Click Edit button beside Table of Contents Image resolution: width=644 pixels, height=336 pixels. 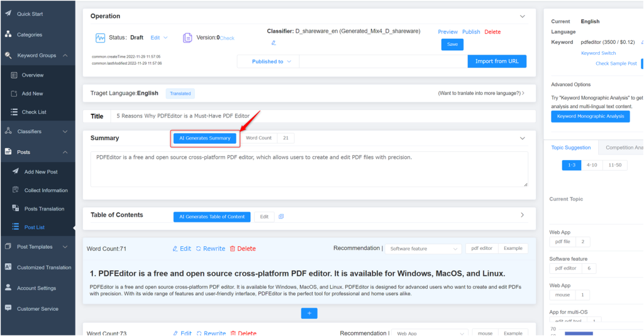click(264, 217)
